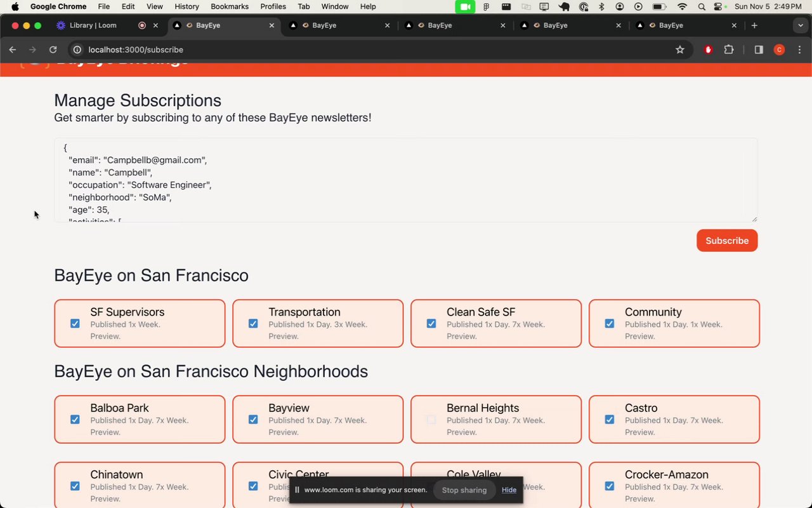Open the Profiles menu
Image resolution: width=812 pixels, height=508 pixels.
click(273, 6)
